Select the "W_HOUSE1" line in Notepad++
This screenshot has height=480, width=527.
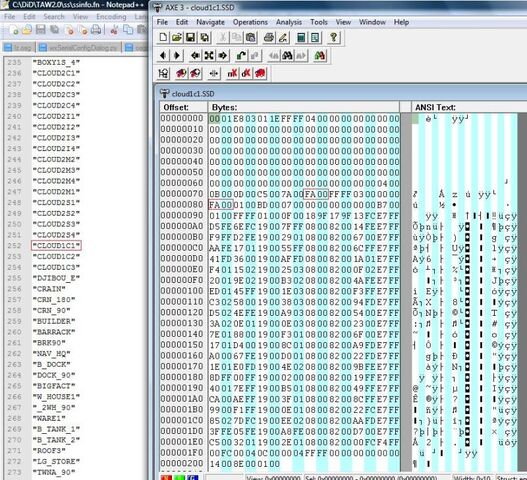(56, 397)
